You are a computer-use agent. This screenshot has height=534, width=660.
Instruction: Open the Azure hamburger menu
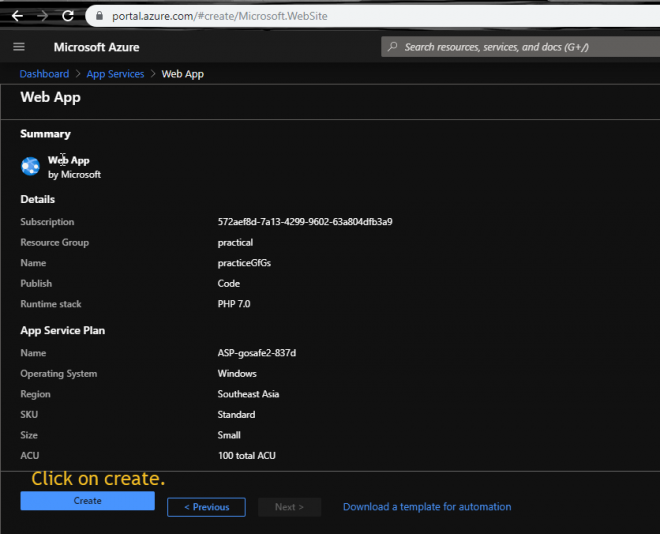(x=19, y=47)
